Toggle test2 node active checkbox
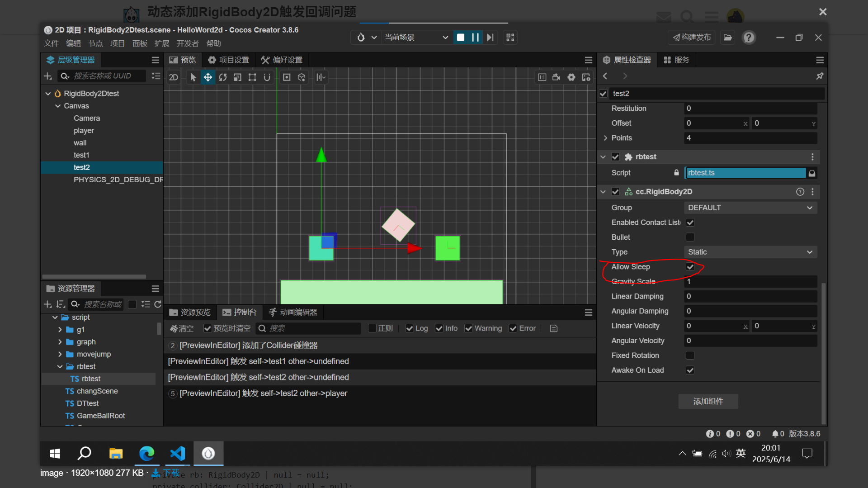Viewport: 868px width, 488px height. point(603,94)
